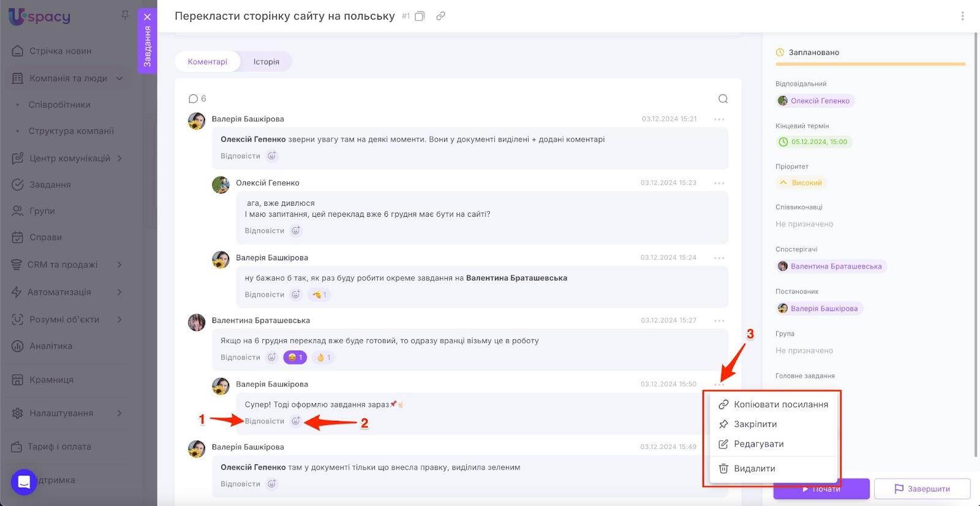Choose Закріпити in the context menu
Screen dimensions: 980x506
click(x=774, y=424)
